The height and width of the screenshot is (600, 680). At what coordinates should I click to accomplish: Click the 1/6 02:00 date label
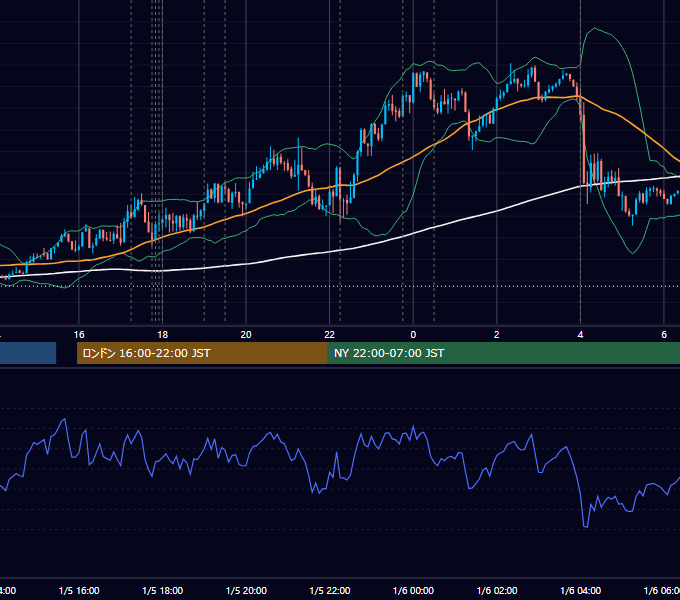point(497,591)
